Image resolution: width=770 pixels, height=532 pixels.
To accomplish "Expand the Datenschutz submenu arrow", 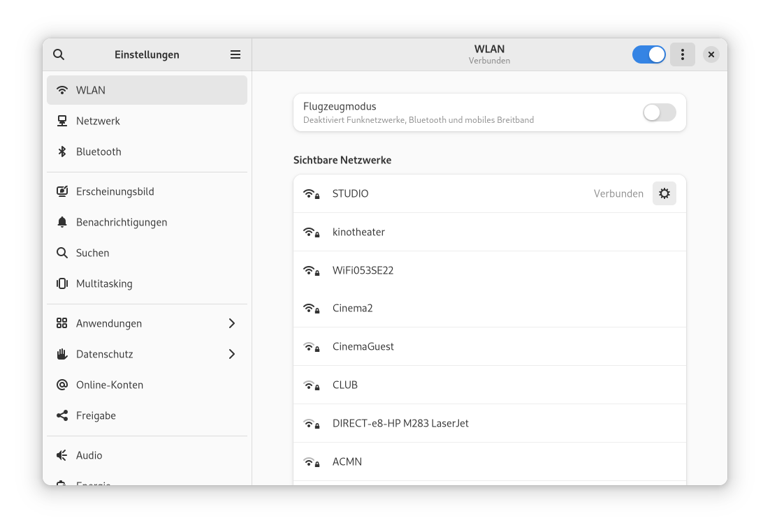I will [232, 354].
